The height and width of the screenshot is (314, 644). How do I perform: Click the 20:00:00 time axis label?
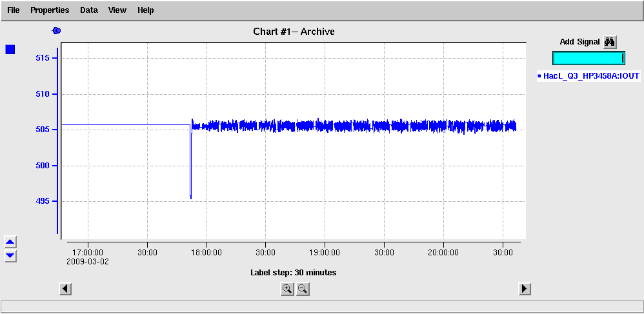point(443,253)
